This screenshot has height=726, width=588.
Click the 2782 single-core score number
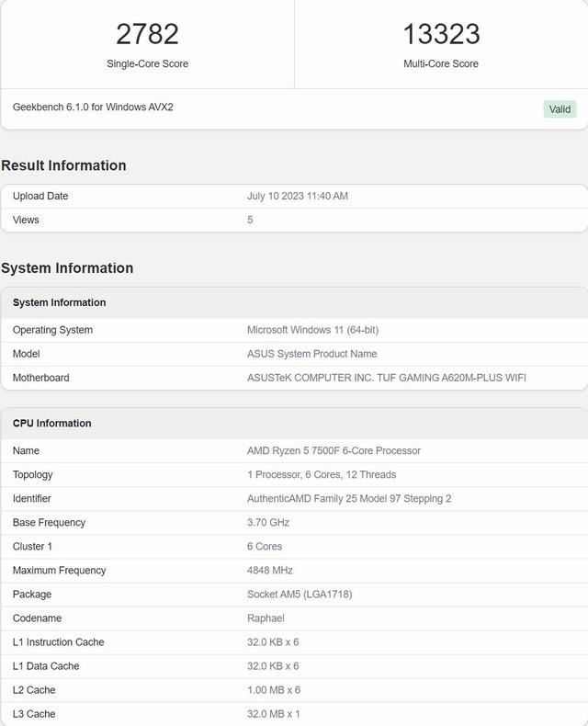point(147,34)
